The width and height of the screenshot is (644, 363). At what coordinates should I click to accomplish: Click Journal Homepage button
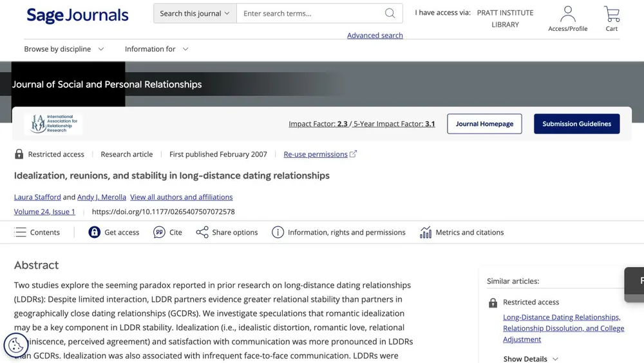coord(484,124)
